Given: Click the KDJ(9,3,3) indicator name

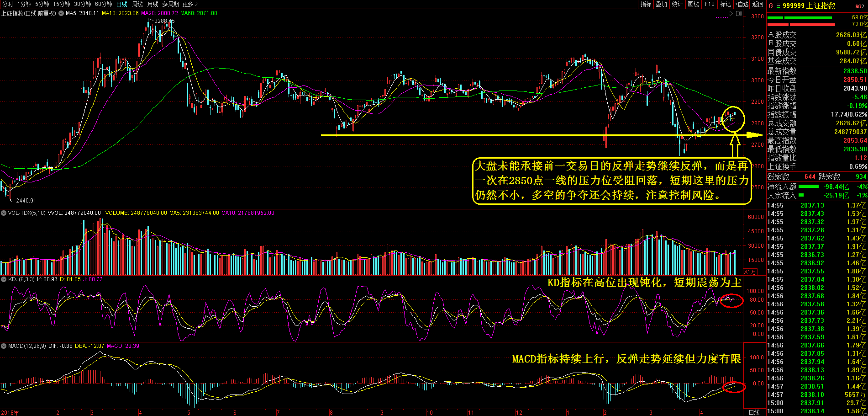Looking at the screenshot, I should click(21, 279).
